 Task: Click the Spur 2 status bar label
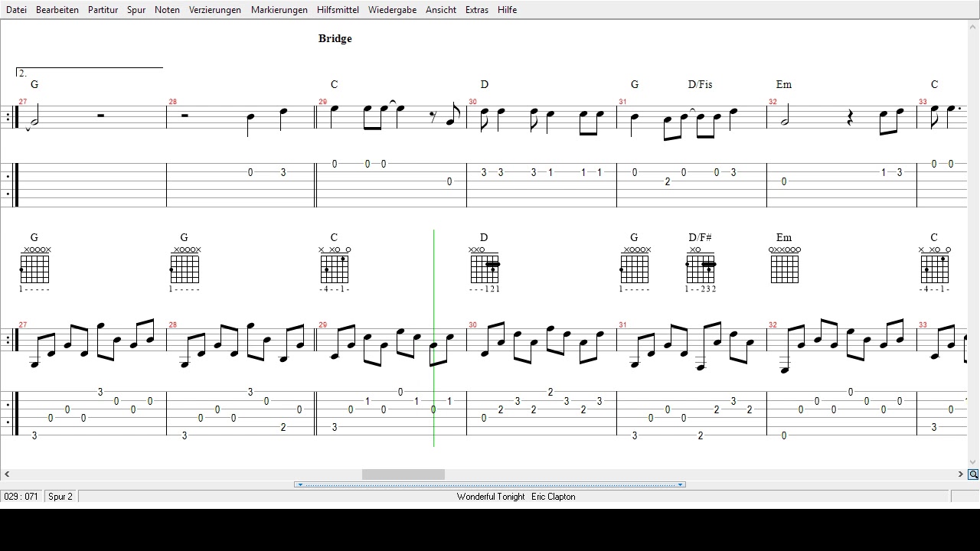tap(60, 497)
